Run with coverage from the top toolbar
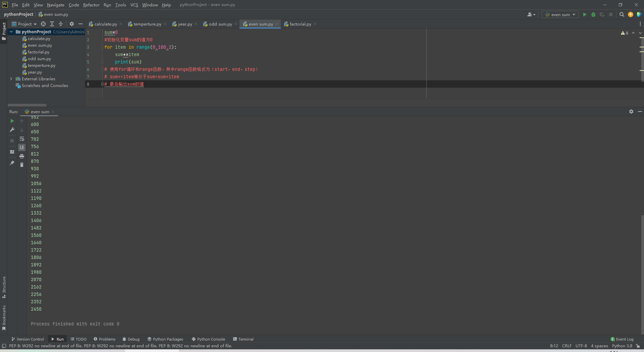This screenshot has width=644, height=352. coord(602,14)
